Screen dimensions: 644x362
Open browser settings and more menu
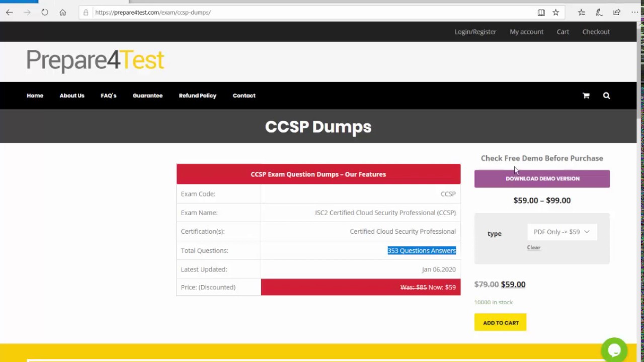pyautogui.click(x=634, y=13)
